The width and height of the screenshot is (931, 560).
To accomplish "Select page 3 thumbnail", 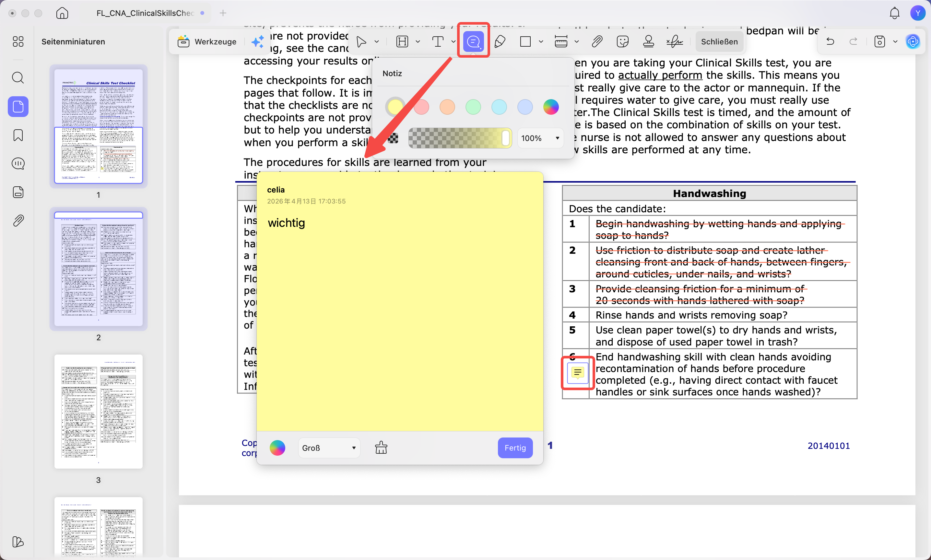I will point(99,411).
